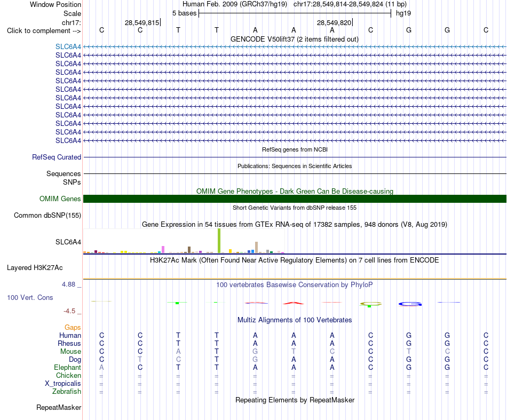Viewport: 507px width, 420px height.
Task: Open Short Genetic Variants dbSNP release 155 title
Action: (295, 208)
